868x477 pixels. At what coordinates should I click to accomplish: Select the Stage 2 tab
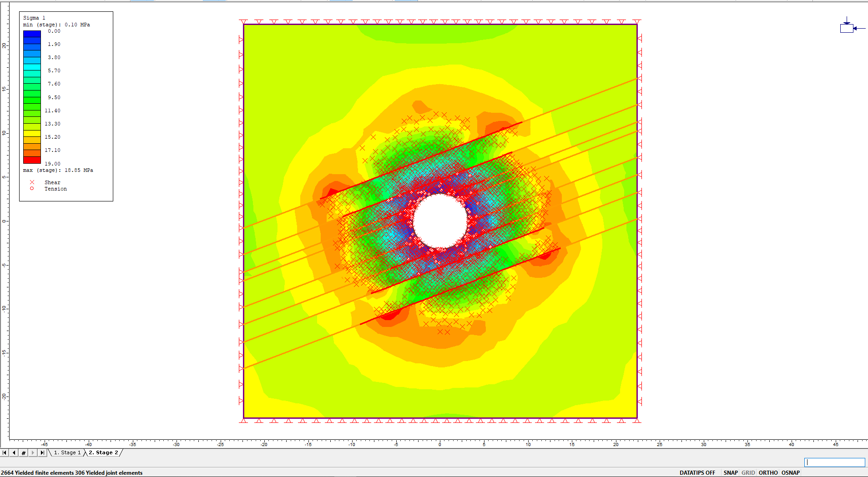tap(103, 452)
